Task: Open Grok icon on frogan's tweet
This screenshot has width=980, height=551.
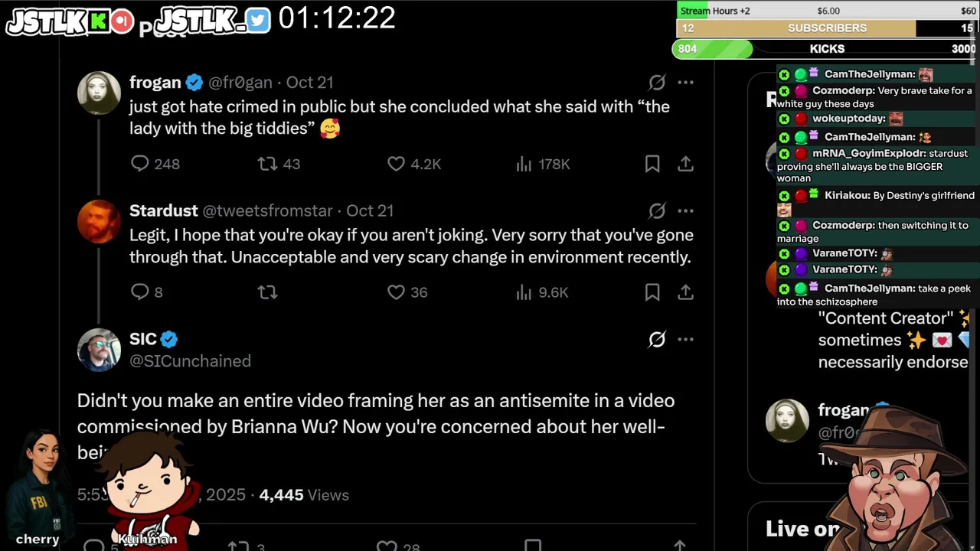Action: click(x=657, y=83)
